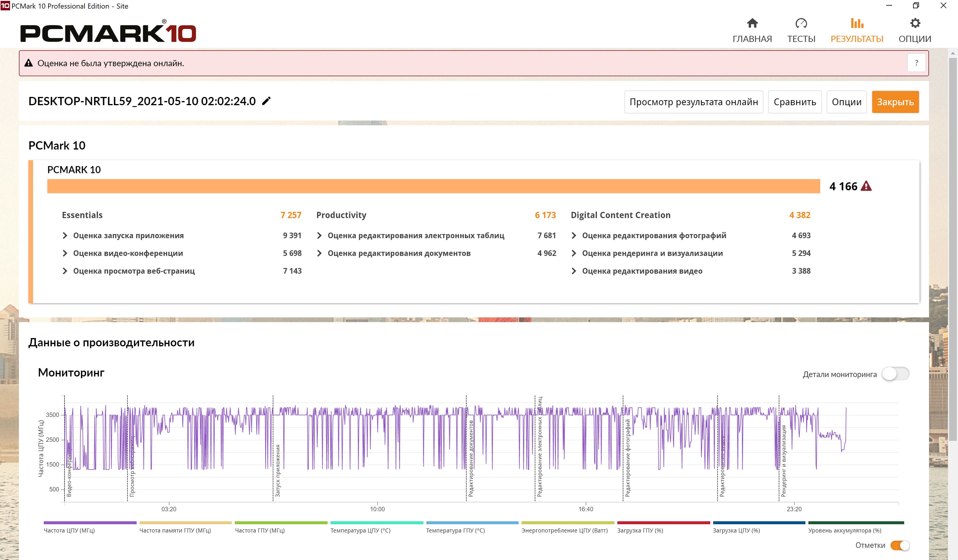
Task: Turn off the Отметки toggle
Action: (900, 545)
